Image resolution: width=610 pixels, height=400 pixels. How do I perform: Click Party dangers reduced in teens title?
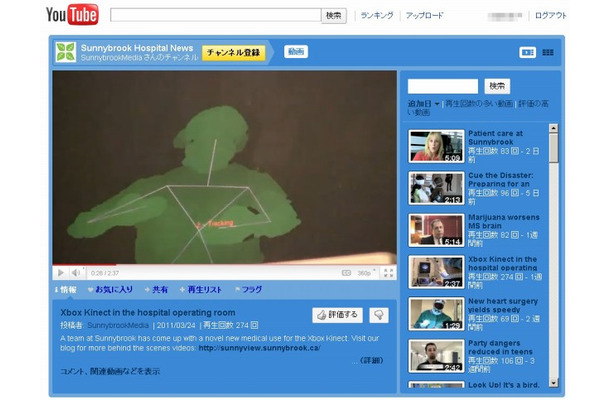coord(500,347)
